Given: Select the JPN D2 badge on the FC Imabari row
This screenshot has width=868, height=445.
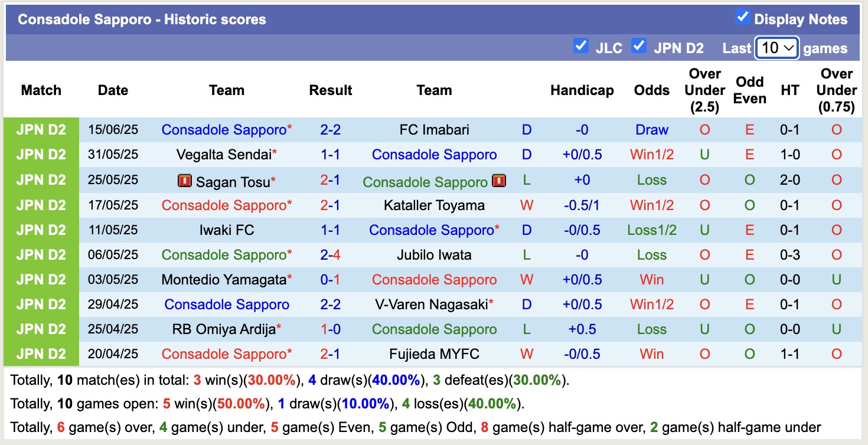Looking at the screenshot, I should point(42,130).
